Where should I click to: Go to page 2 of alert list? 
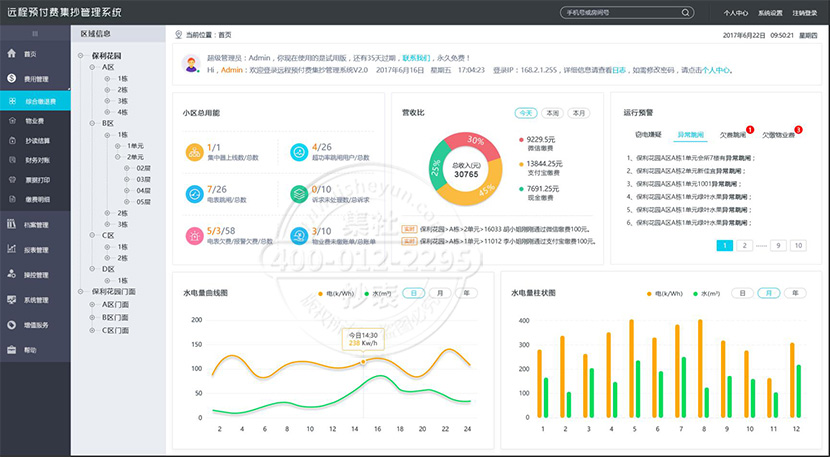[x=746, y=245]
